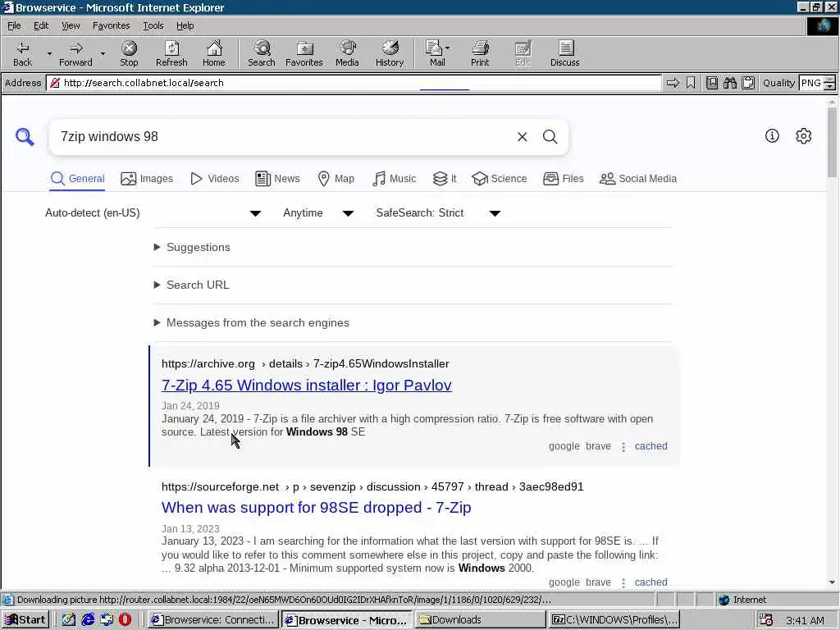Expand the Search URL section
This screenshot has height=630, width=840.
click(192, 285)
